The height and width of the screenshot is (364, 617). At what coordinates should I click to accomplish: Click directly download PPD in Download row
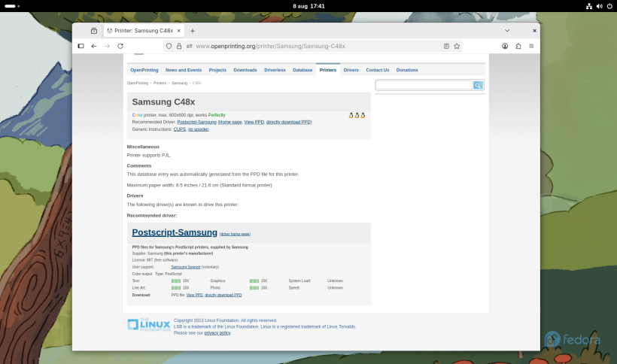point(223,295)
